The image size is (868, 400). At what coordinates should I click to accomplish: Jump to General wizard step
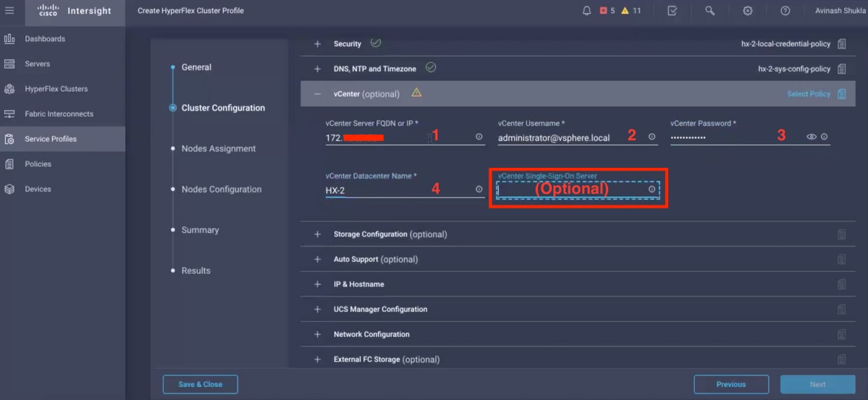(x=196, y=67)
